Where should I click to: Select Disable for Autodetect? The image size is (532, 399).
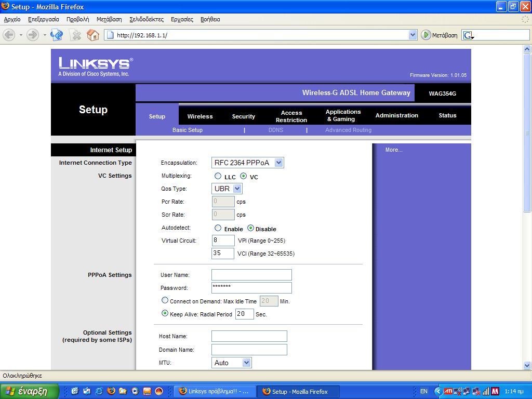(x=250, y=228)
